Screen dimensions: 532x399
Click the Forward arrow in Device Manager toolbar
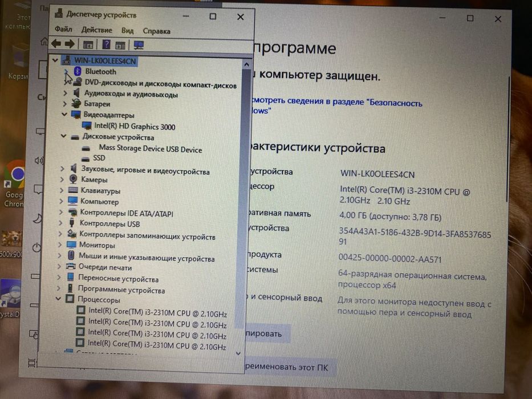pos(69,44)
